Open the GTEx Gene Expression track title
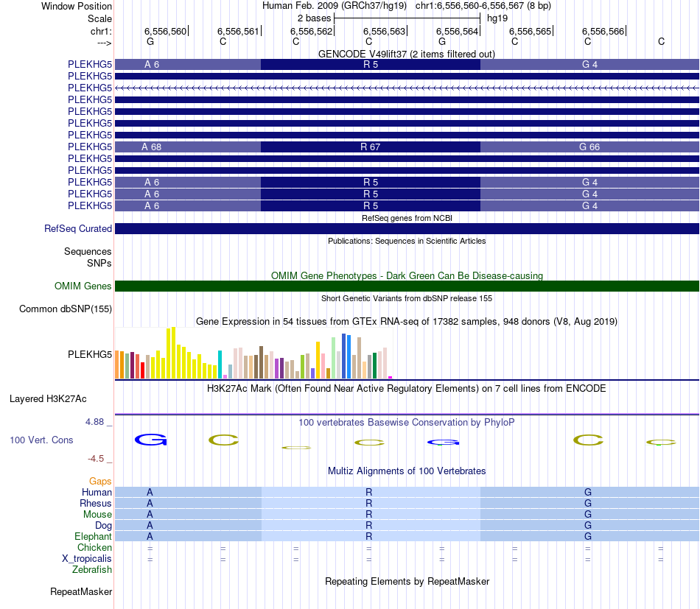 [x=407, y=321]
